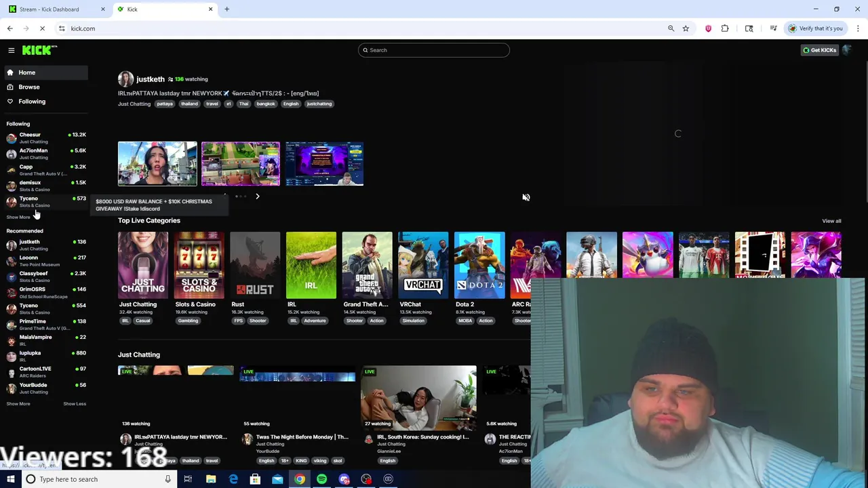Focus the Kick search field
Viewport: 868px width, 488px height.
click(x=434, y=50)
